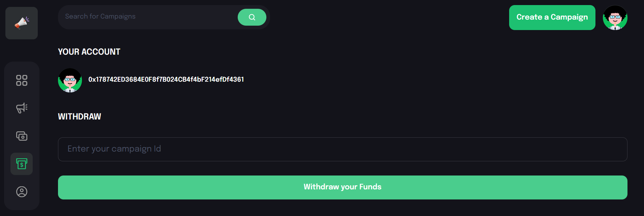This screenshot has height=216, width=644.
Task: Open the wallet payments icon in sidebar
Action: click(x=22, y=136)
